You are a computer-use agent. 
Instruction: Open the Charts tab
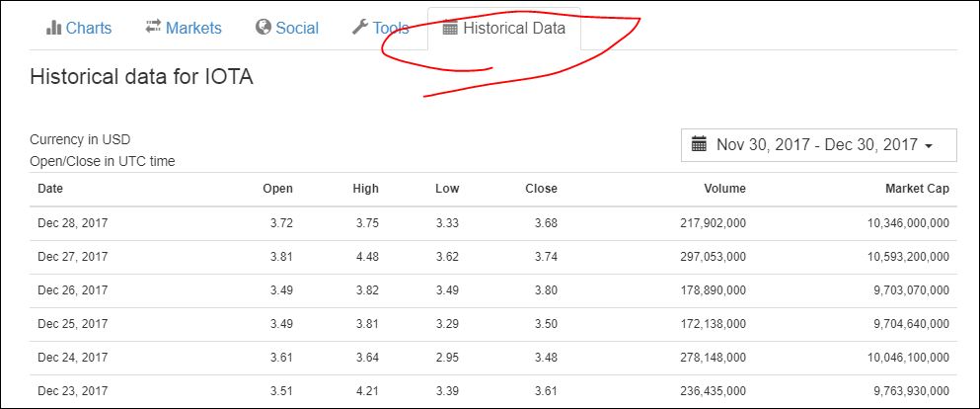(x=79, y=28)
